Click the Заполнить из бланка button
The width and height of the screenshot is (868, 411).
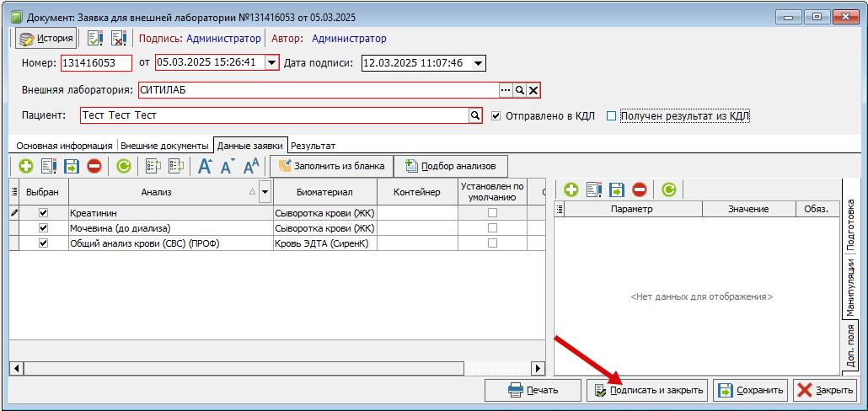[x=331, y=167]
